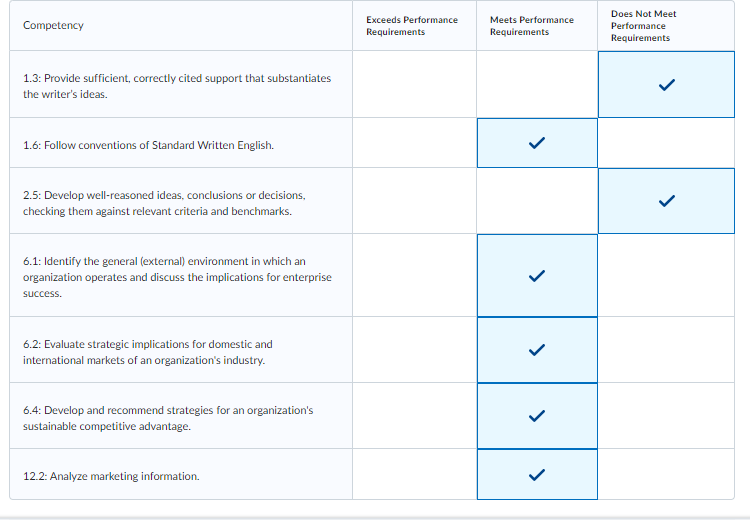Select Does Not Meet for competency 12.2

666,474
